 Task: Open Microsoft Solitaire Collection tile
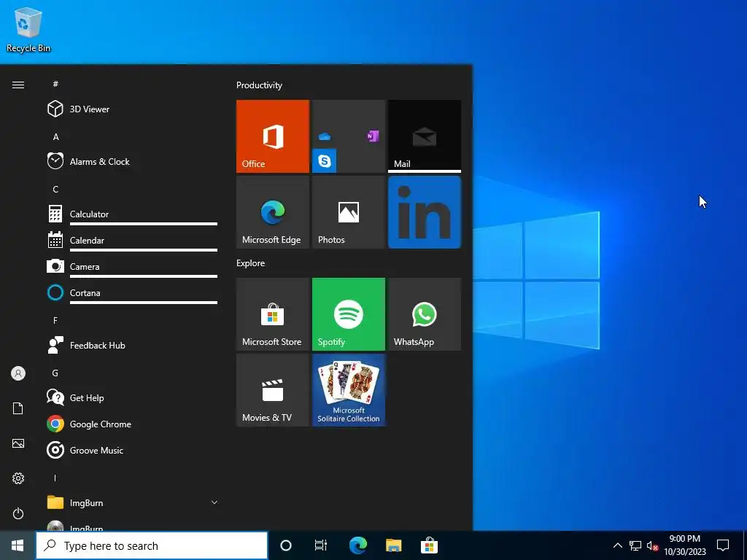pos(348,390)
